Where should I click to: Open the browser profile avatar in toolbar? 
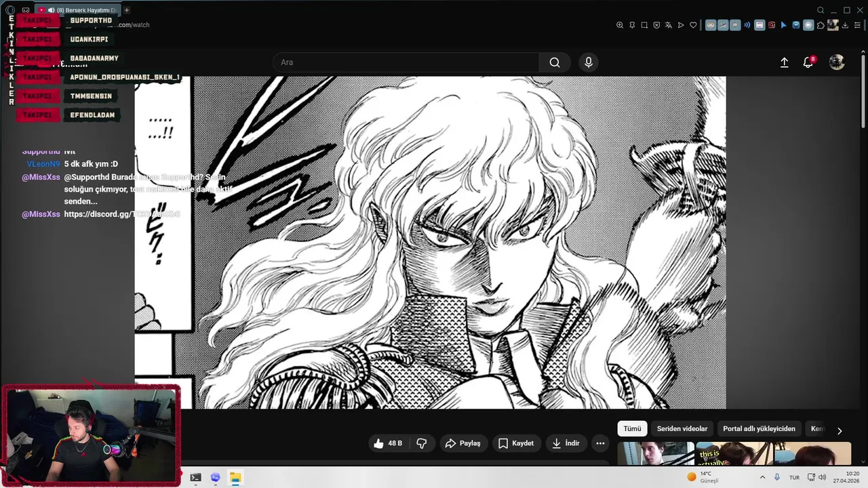[x=833, y=25]
